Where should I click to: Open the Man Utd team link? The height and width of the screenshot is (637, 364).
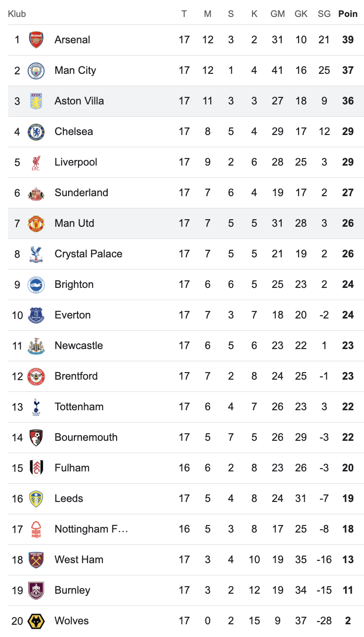click(x=74, y=223)
